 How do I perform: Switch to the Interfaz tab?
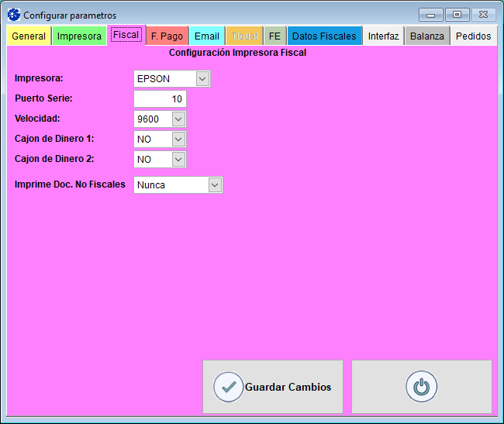383,36
